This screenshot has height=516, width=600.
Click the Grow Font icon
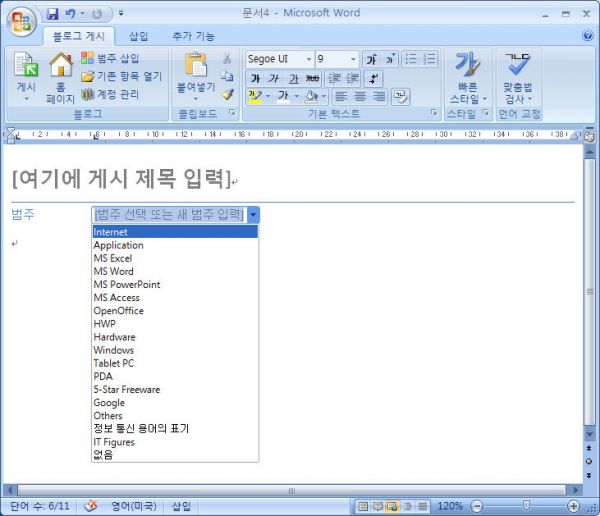(371, 59)
